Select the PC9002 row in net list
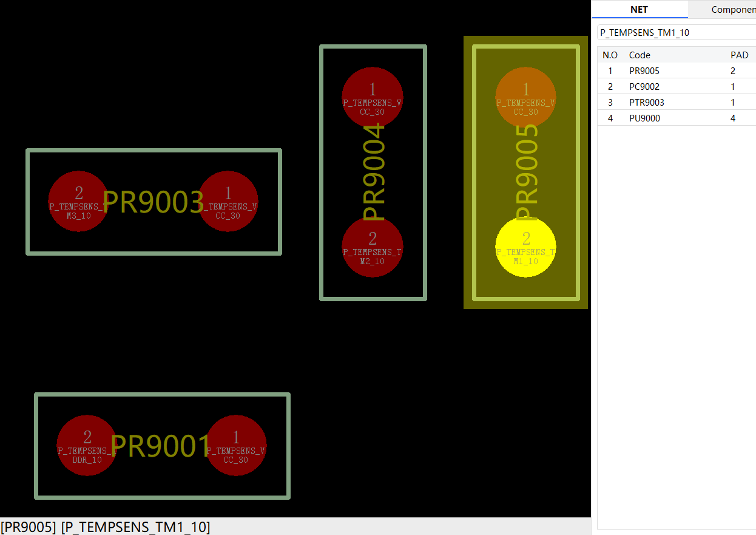 pos(677,87)
